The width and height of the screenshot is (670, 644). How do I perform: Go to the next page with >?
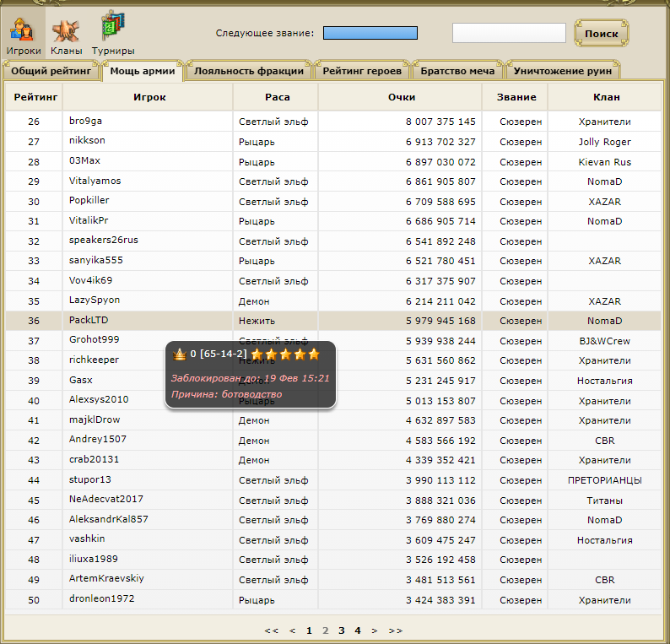(x=375, y=630)
